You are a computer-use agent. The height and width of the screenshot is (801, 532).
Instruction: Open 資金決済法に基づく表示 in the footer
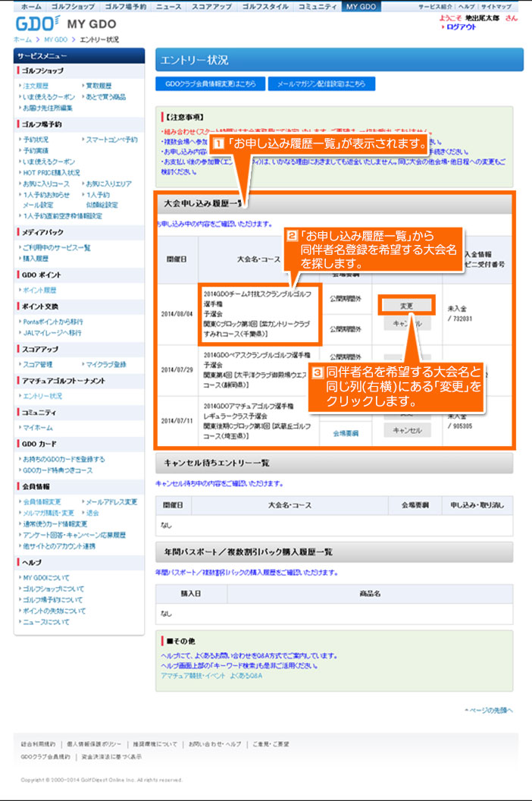(112, 757)
